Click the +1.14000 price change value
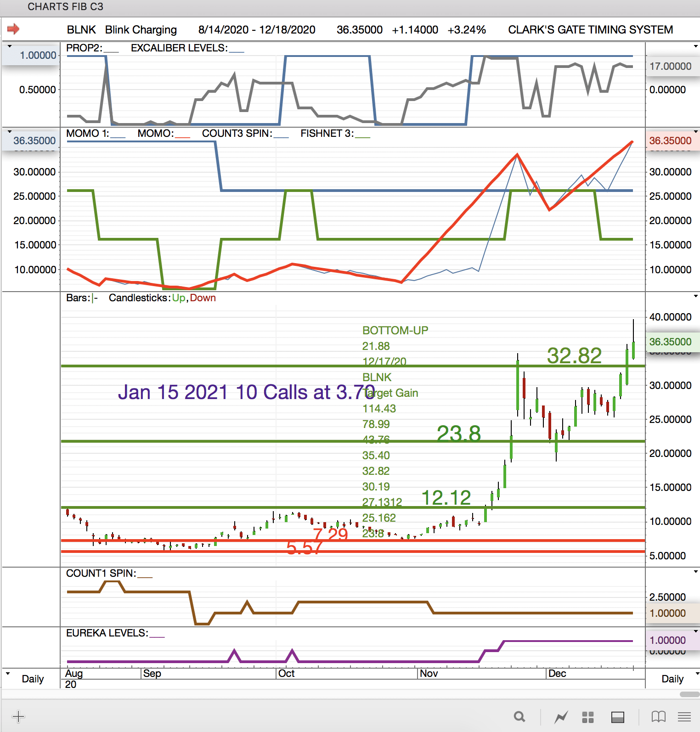The height and width of the screenshot is (732, 700). [x=415, y=30]
